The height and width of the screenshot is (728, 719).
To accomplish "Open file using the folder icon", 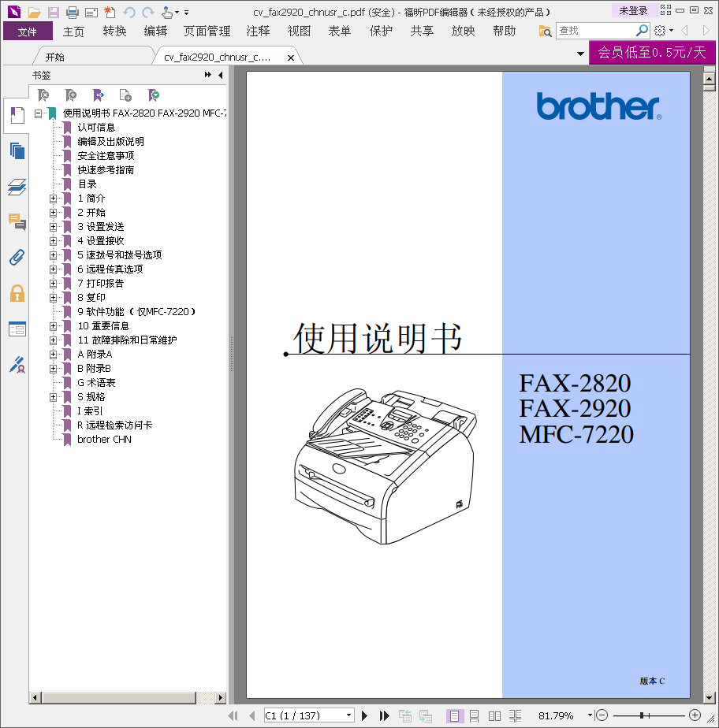I will 34,13.
